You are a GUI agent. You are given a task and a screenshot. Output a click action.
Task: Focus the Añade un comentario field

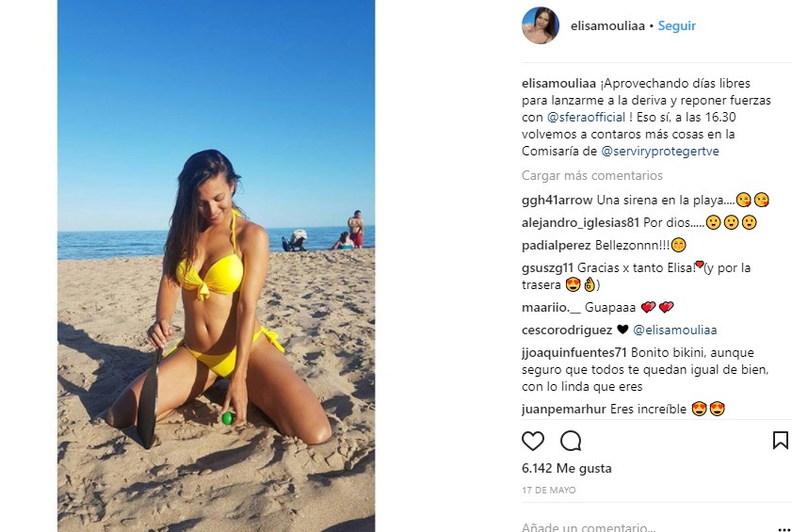click(641, 526)
